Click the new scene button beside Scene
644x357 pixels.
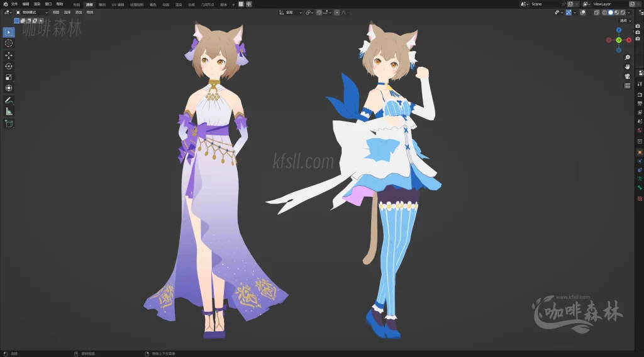(x=570, y=4)
